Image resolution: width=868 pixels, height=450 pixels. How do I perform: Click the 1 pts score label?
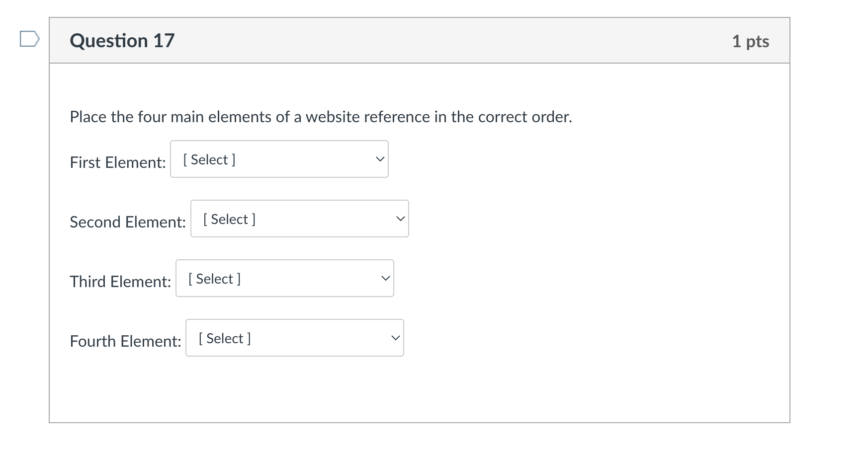[x=751, y=41]
